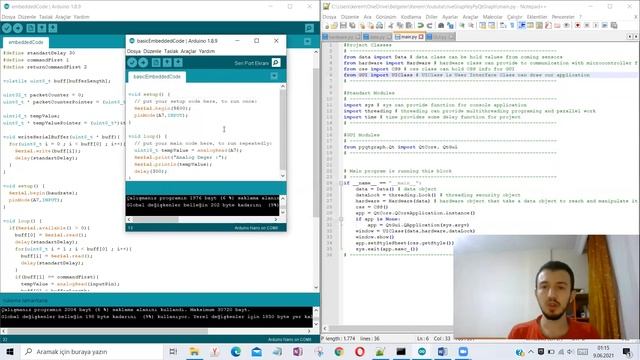Click basicEmbeddedCode console horizontal scrollbar thumb
Screen dimensions: 640x360
tap(156, 219)
